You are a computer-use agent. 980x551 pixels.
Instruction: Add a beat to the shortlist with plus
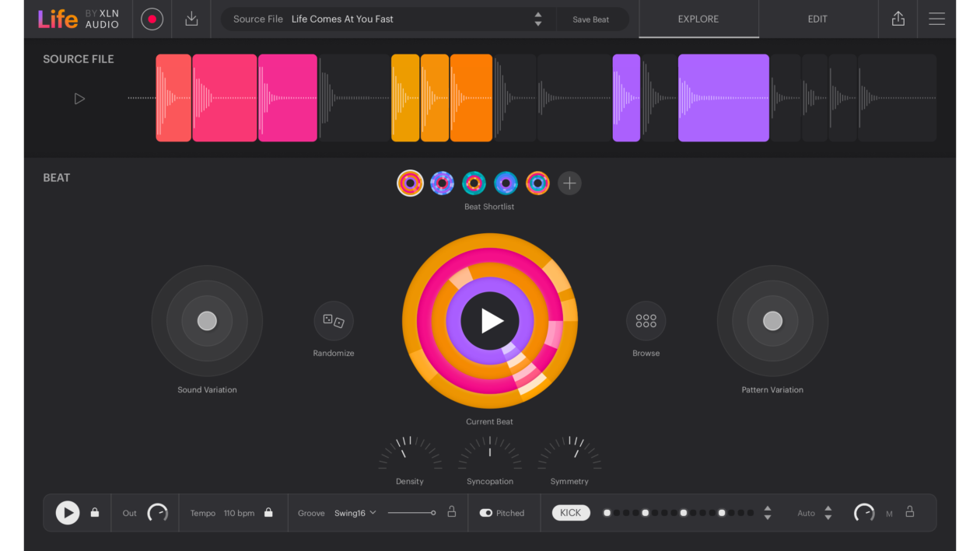click(x=569, y=183)
